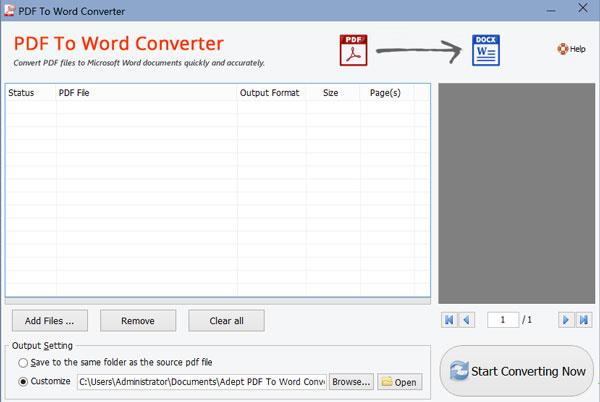Select 'Save to the same folder' option
600x402 pixels.
[23, 362]
